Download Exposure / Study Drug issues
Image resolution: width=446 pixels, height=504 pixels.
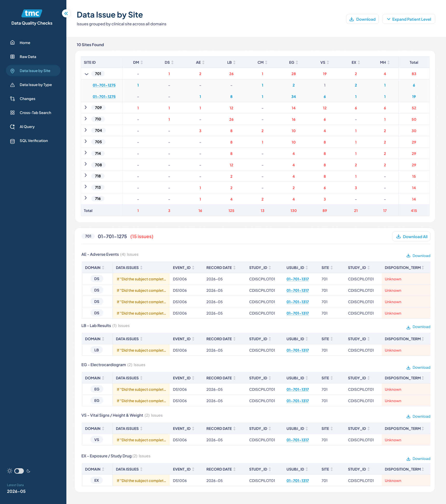[418, 459]
